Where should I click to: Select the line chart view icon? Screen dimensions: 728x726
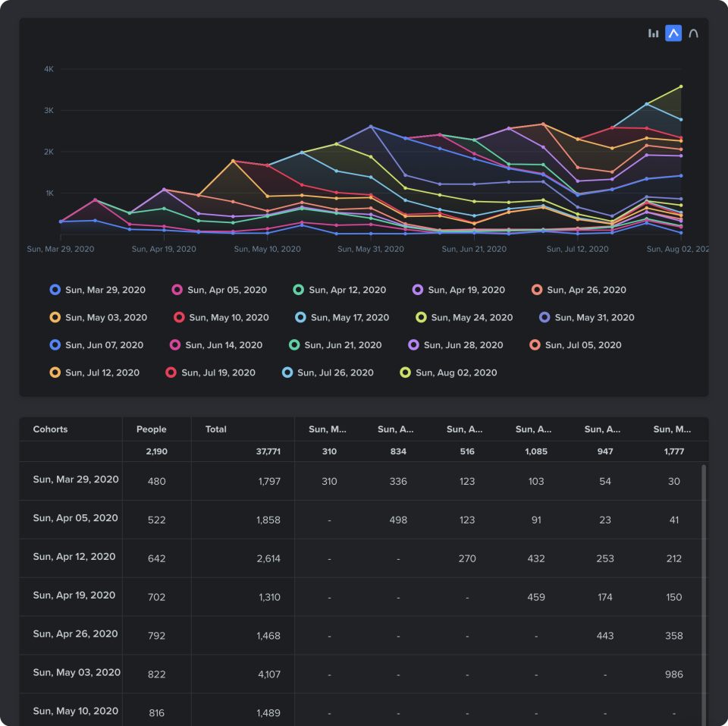pyautogui.click(x=673, y=33)
